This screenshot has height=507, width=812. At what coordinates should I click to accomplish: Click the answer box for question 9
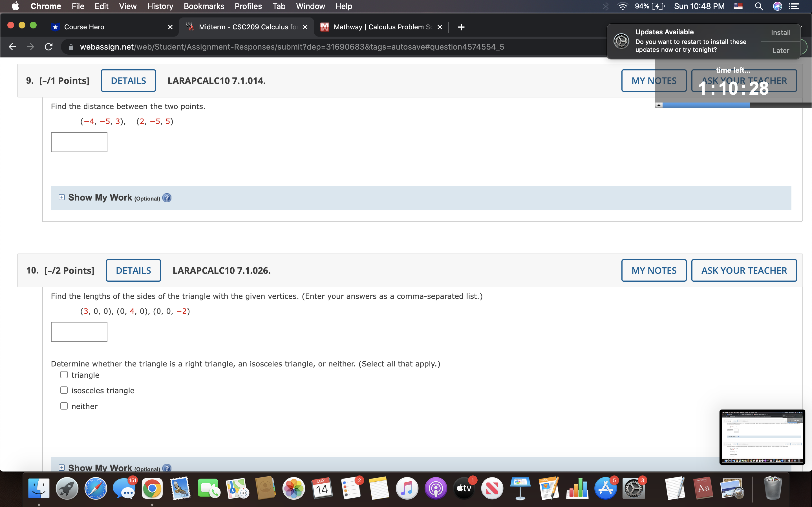pos(79,142)
